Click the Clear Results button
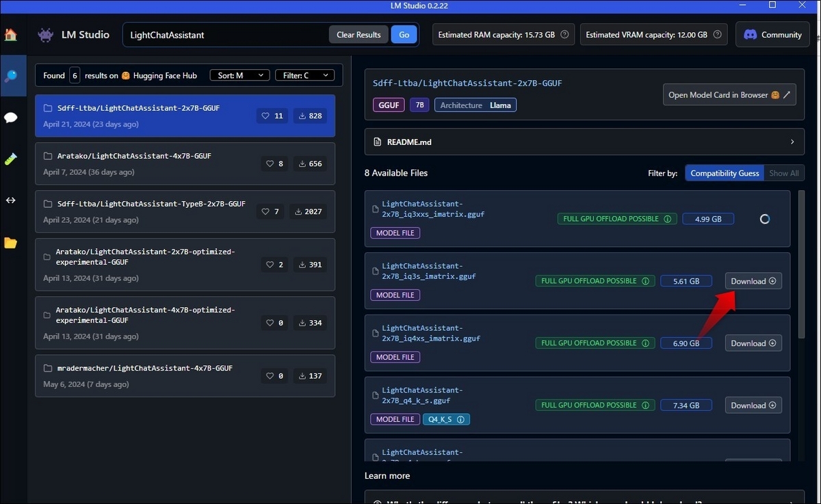 [359, 35]
